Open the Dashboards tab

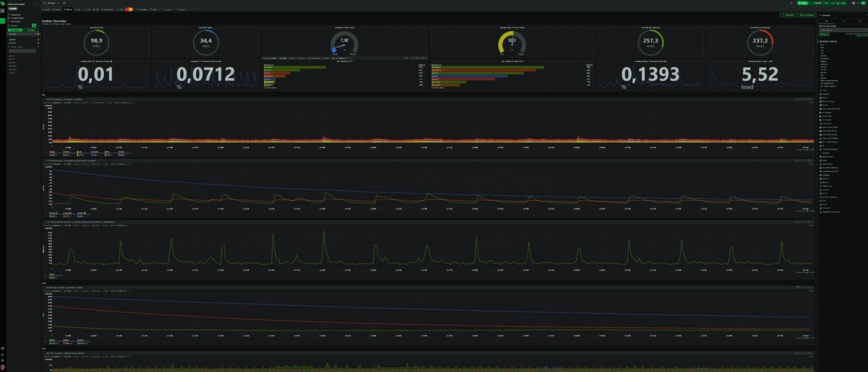pyautogui.click(x=108, y=9)
